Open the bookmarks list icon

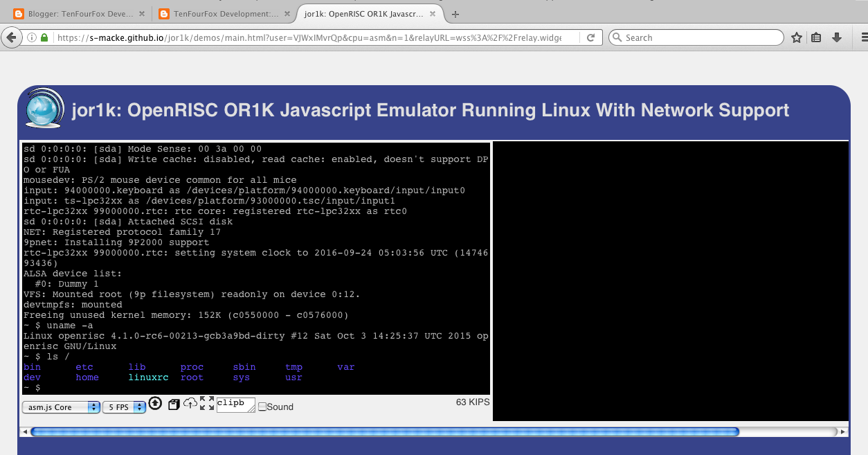(816, 38)
